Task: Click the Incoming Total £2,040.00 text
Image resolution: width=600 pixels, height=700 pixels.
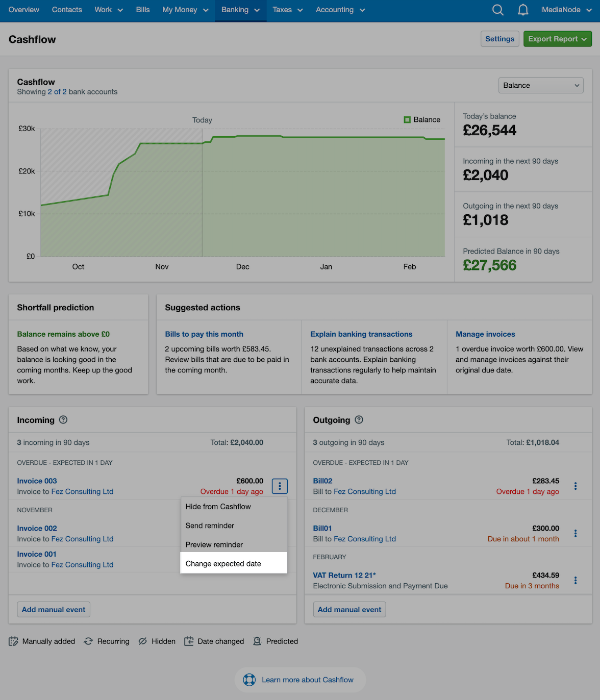Action: point(237,442)
